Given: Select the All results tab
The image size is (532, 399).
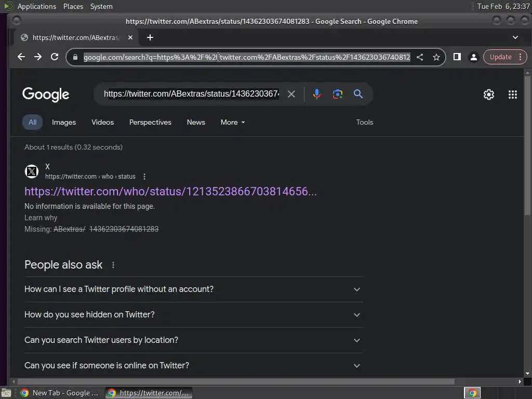Looking at the screenshot, I should tap(32, 122).
